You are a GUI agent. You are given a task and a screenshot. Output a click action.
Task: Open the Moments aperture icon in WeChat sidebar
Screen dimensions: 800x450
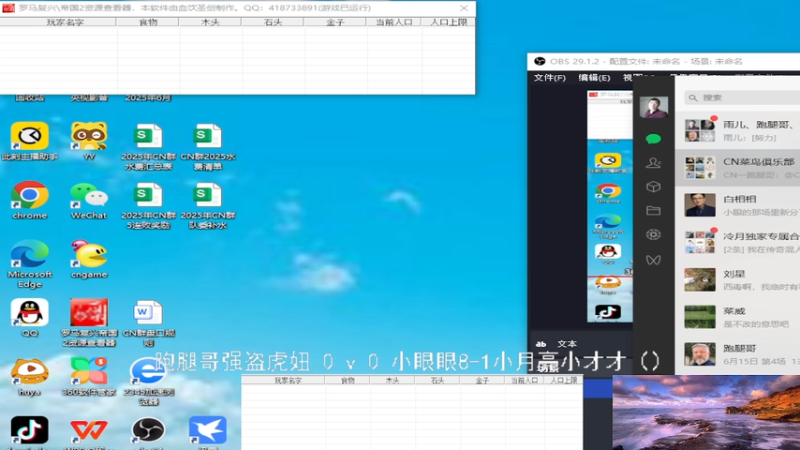(653, 235)
